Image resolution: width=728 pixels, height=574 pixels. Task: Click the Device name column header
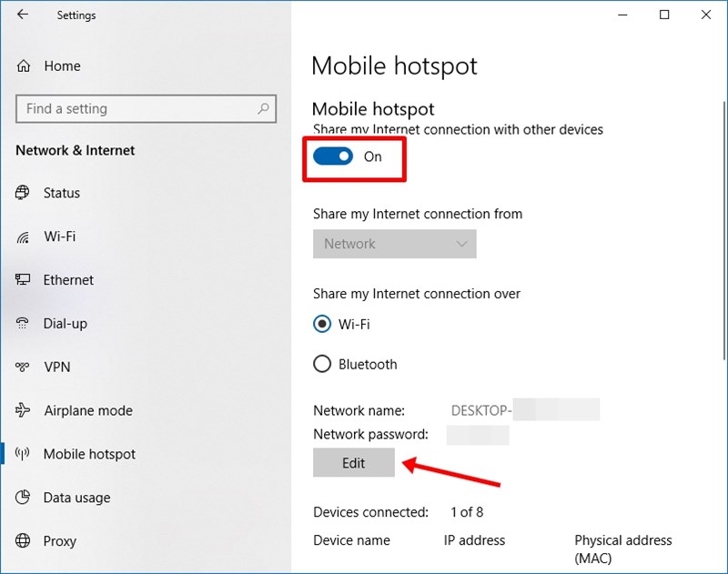click(x=351, y=540)
